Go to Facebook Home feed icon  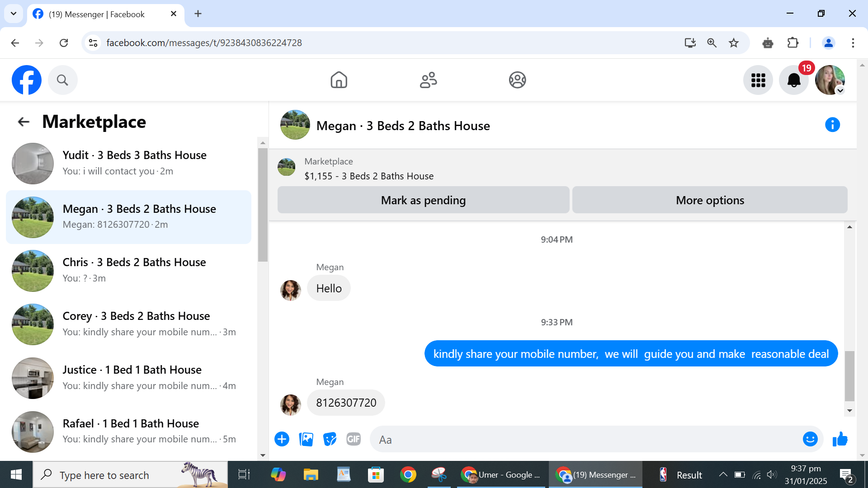click(339, 80)
